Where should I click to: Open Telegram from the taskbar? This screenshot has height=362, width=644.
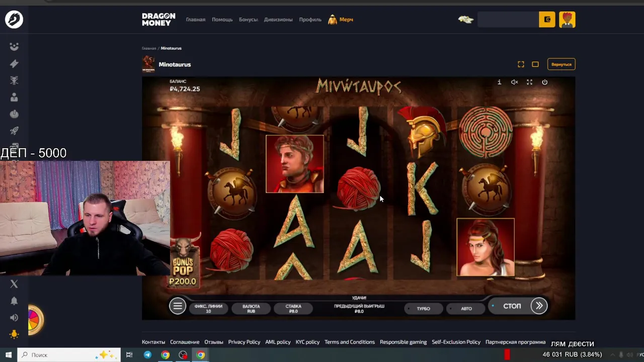147,355
